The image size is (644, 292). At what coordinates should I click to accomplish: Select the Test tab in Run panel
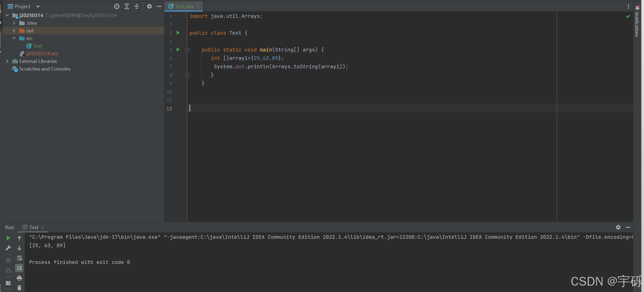click(x=34, y=227)
